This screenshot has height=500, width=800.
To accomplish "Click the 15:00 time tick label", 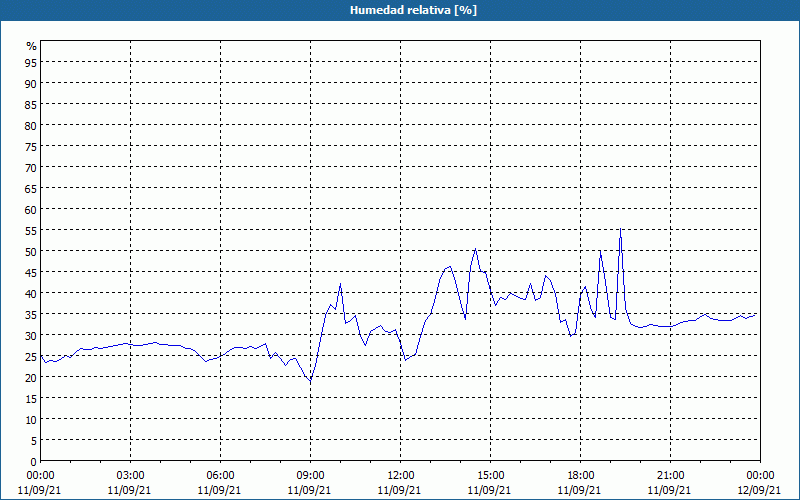I will [x=490, y=476].
